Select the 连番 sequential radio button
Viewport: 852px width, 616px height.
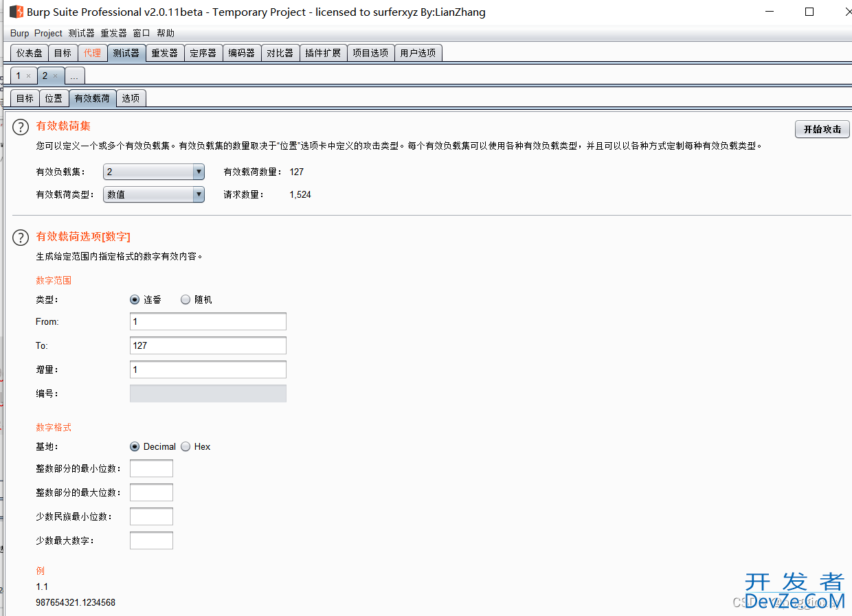tap(135, 299)
